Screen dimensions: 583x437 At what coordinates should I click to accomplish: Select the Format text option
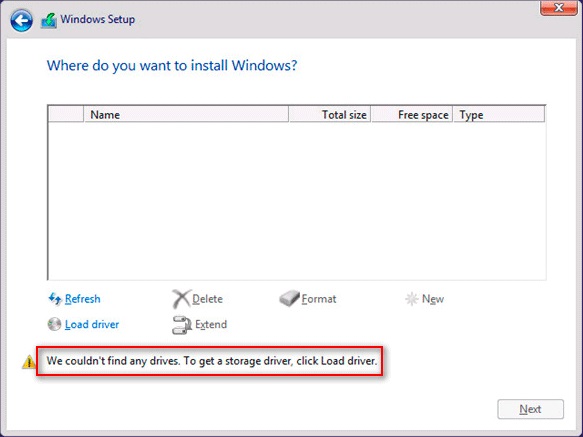coord(319,299)
